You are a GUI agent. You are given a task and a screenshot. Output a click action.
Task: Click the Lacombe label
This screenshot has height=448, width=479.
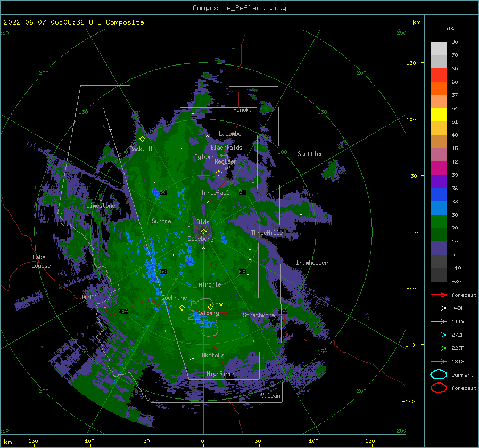[230, 134]
